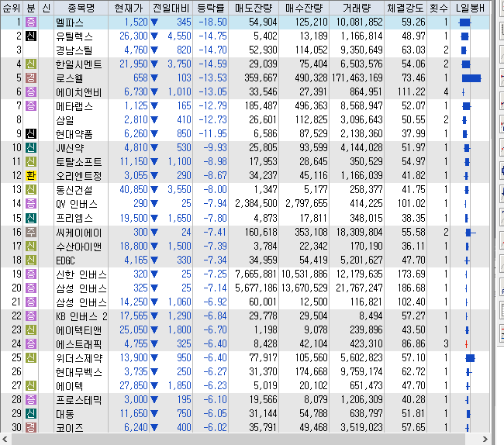This screenshot has height=445, width=504.
Task: Click the sell quantity 2,384,500
Action: (256, 203)
